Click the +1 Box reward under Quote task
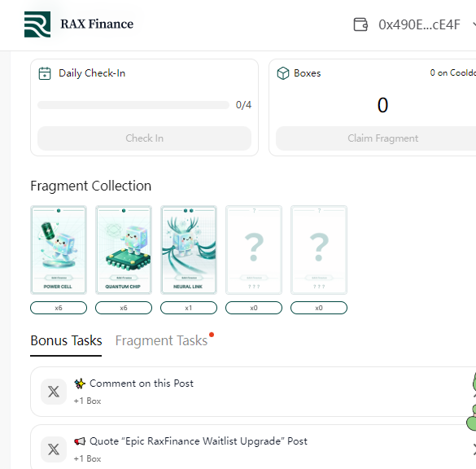This screenshot has height=469, width=476. click(87, 458)
